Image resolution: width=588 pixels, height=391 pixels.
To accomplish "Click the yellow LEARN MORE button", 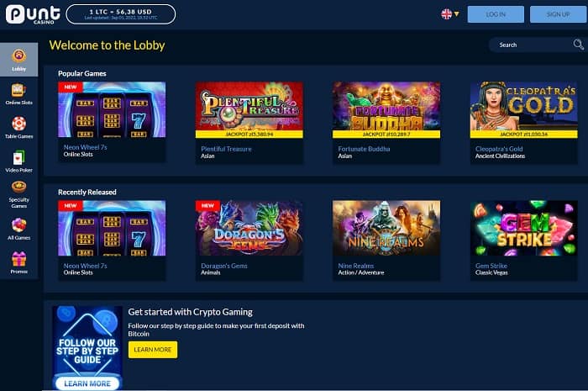I will 153,350.
